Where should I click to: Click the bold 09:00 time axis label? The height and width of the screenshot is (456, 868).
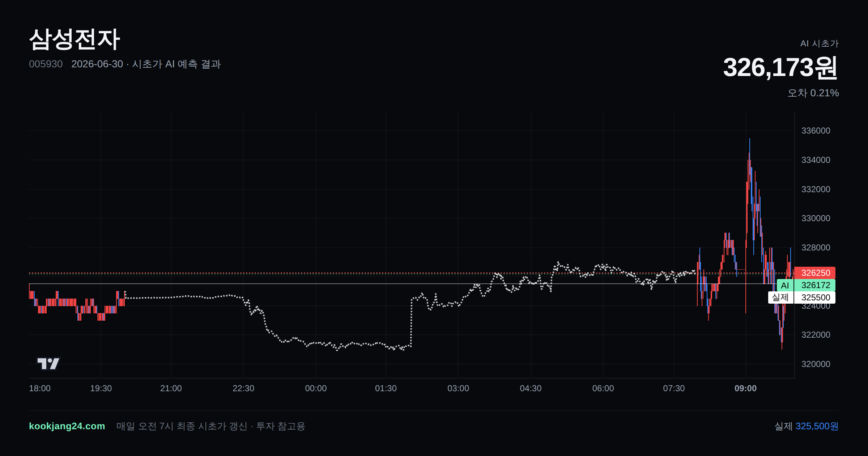pos(745,388)
